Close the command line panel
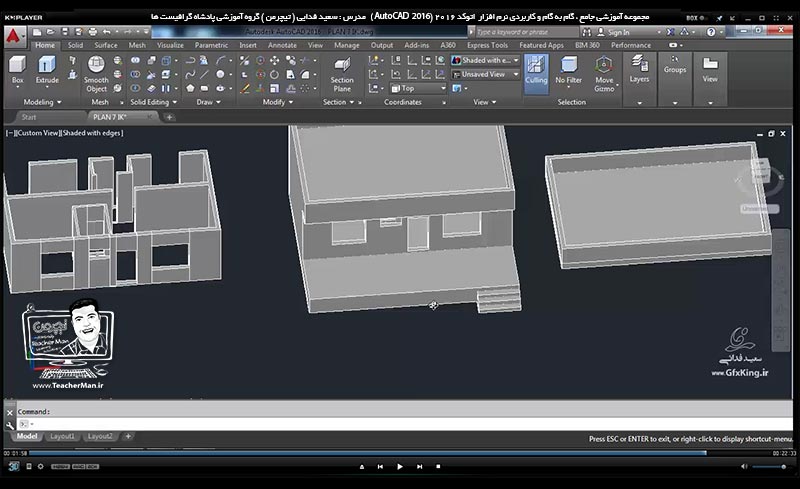 click(10, 412)
